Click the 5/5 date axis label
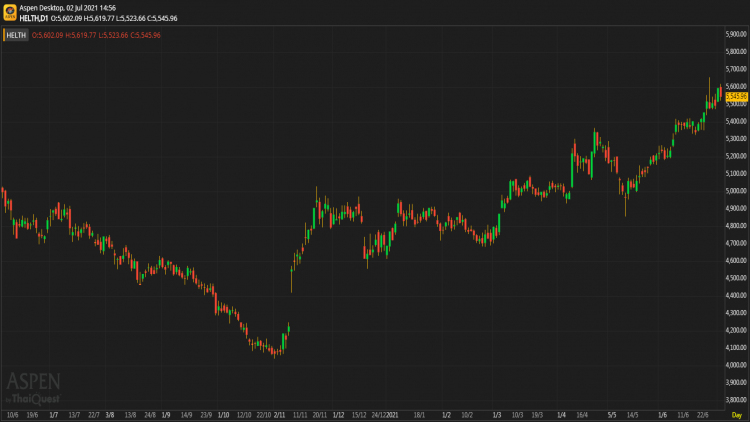Screen dimensions: 750x422 (x=612, y=415)
